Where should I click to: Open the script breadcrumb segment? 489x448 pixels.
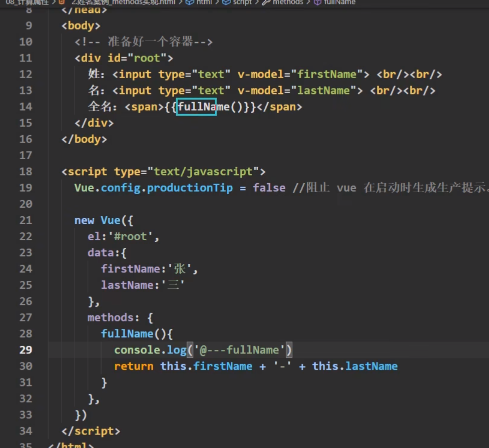[237, 2]
